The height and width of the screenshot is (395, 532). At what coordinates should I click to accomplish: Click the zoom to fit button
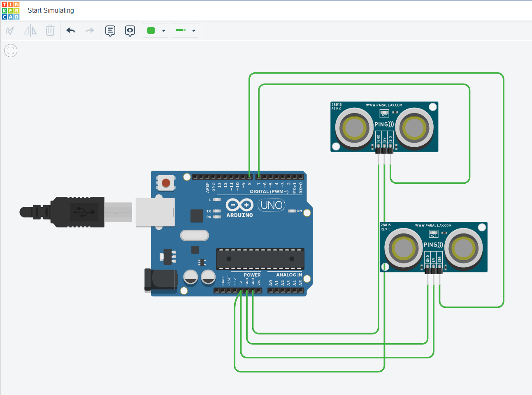[11, 51]
